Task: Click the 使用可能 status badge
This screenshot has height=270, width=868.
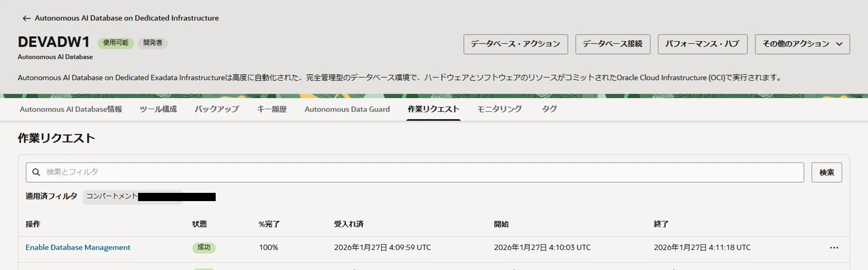Action: coord(116,43)
